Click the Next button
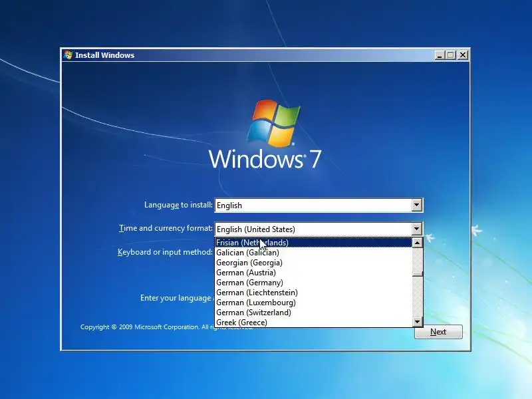532x399 pixels. (438, 332)
